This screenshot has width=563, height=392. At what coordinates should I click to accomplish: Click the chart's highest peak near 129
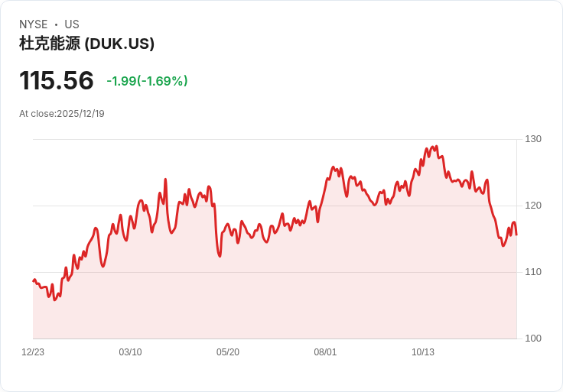point(436,146)
